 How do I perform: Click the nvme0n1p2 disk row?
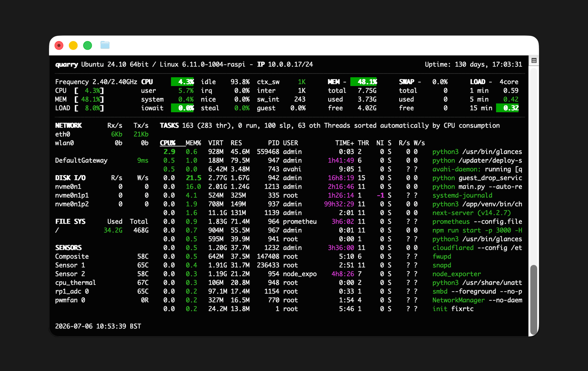[x=102, y=204]
